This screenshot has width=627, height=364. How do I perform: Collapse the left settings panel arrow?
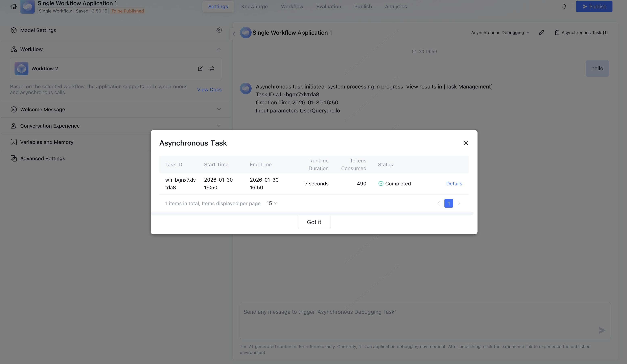click(x=234, y=34)
